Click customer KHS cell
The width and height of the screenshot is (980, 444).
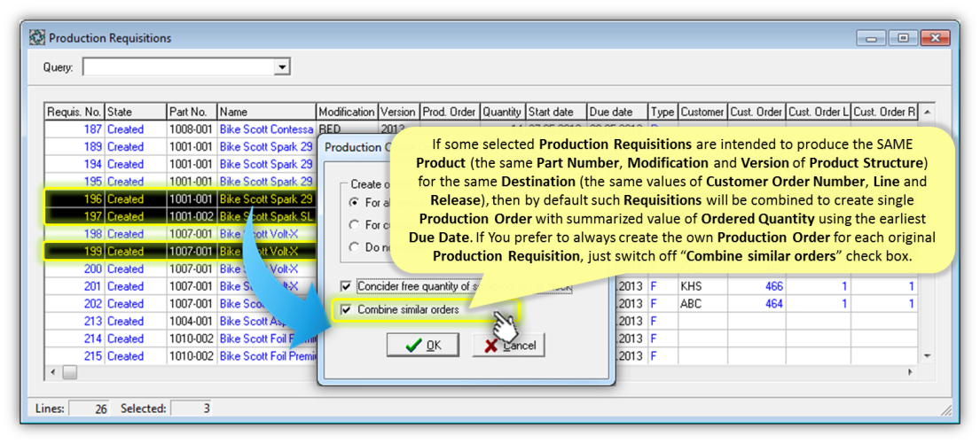point(702,286)
